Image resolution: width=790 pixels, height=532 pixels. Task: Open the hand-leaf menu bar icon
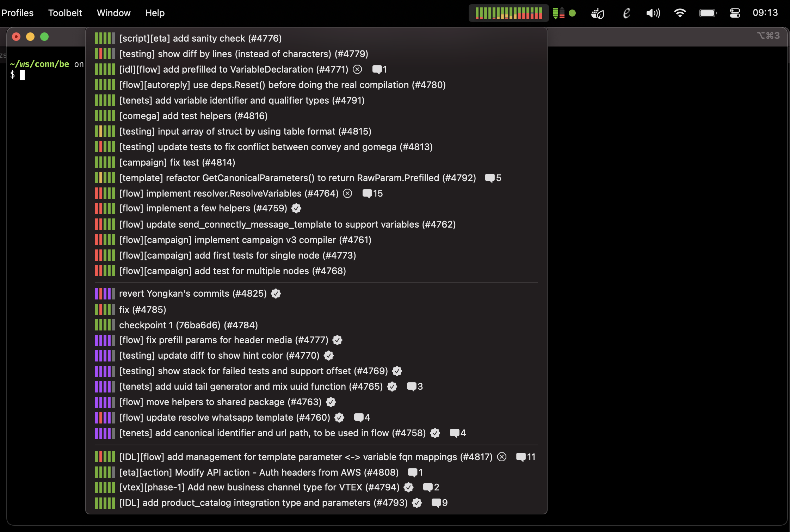[x=598, y=13]
